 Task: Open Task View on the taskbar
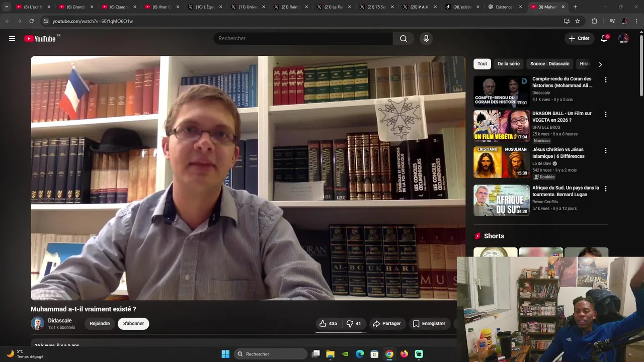[315, 354]
